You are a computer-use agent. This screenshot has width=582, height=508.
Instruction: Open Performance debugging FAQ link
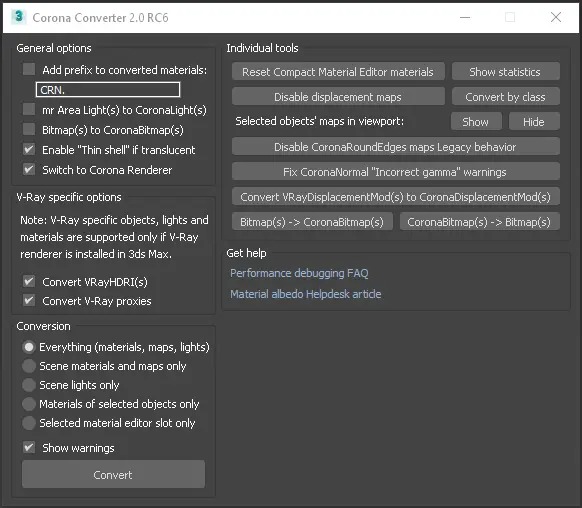pyautogui.click(x=299, y=273)
